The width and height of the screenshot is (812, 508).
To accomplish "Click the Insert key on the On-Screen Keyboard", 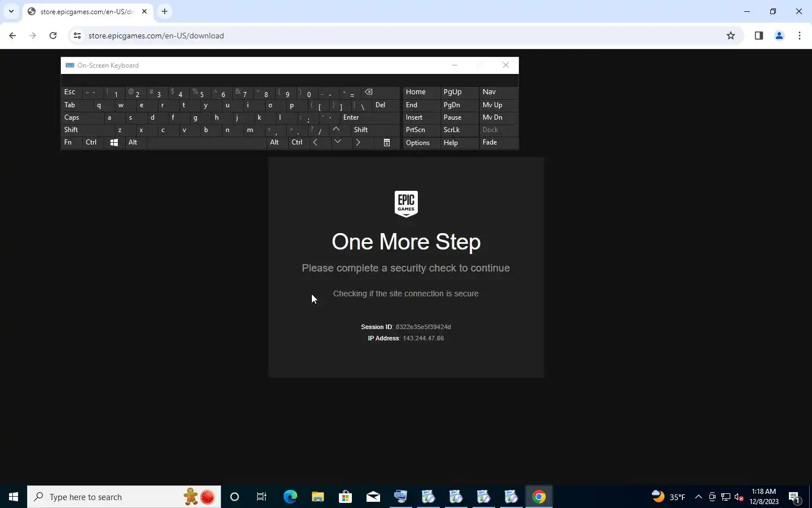I will 421,117.
